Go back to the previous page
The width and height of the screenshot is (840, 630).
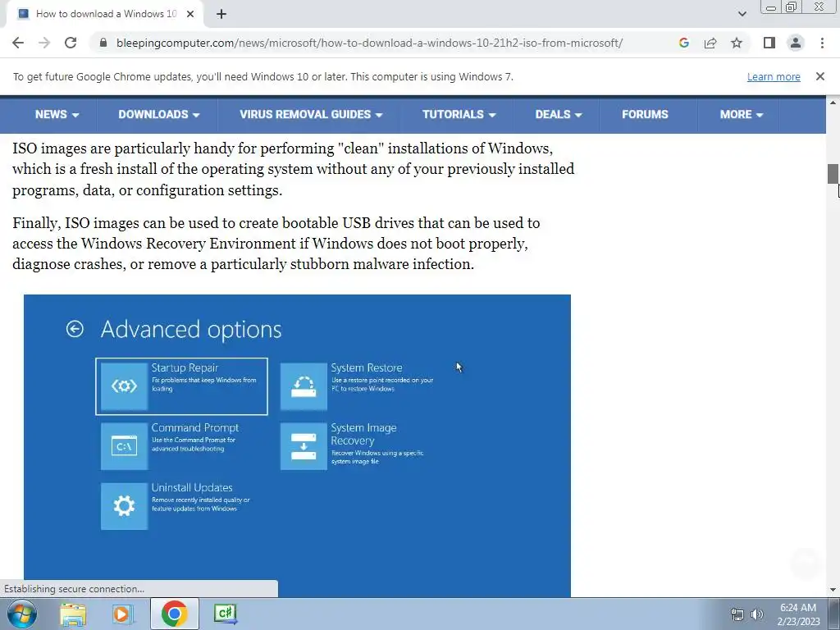point(18,43)
